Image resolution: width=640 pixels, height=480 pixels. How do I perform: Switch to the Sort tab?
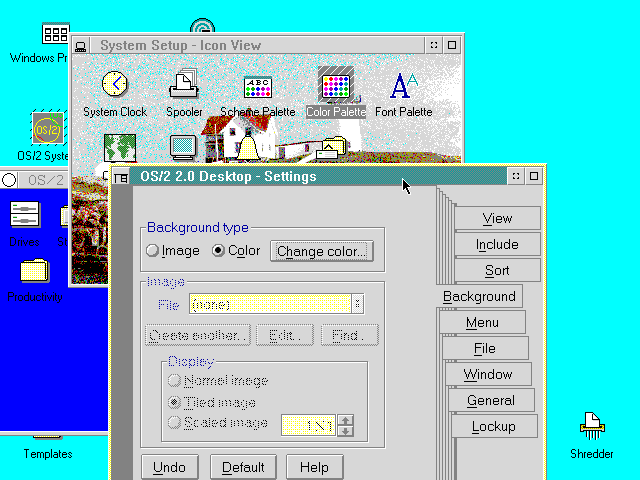click(497, 270)
